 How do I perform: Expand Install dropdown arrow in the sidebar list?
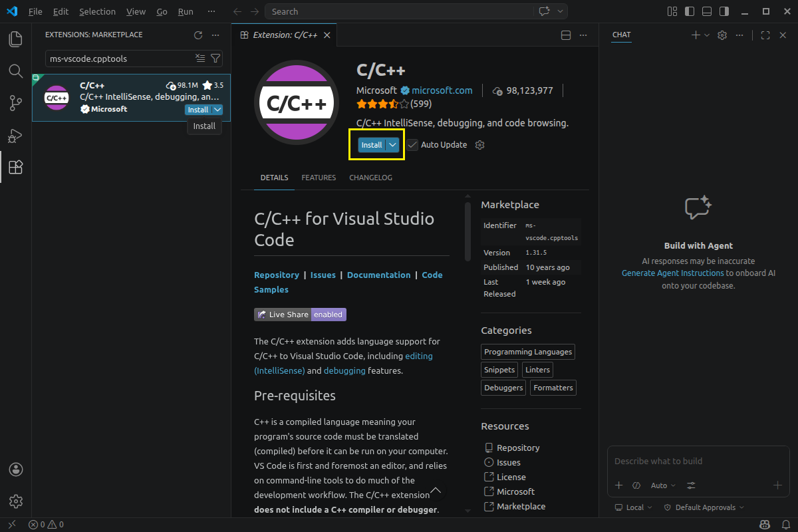(x=217, y=110)
